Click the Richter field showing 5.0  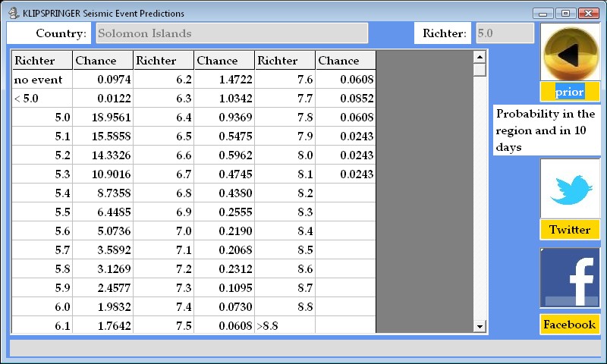tap(505, 33)
